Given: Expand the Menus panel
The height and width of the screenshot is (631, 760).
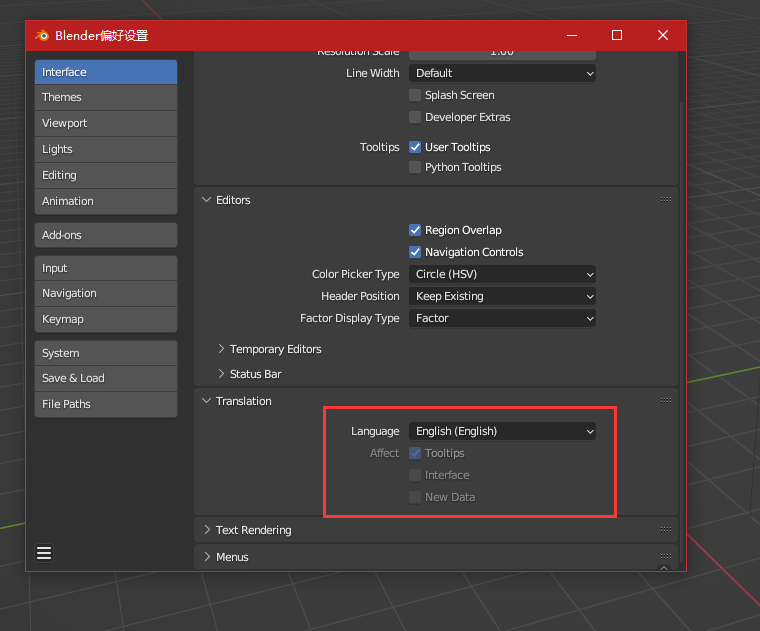Looking at the screenshot, I should coord(207,557).
